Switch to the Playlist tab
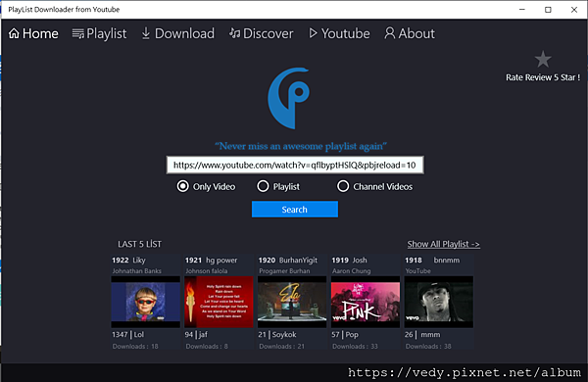588x382 pixels. tap(99, 33)
